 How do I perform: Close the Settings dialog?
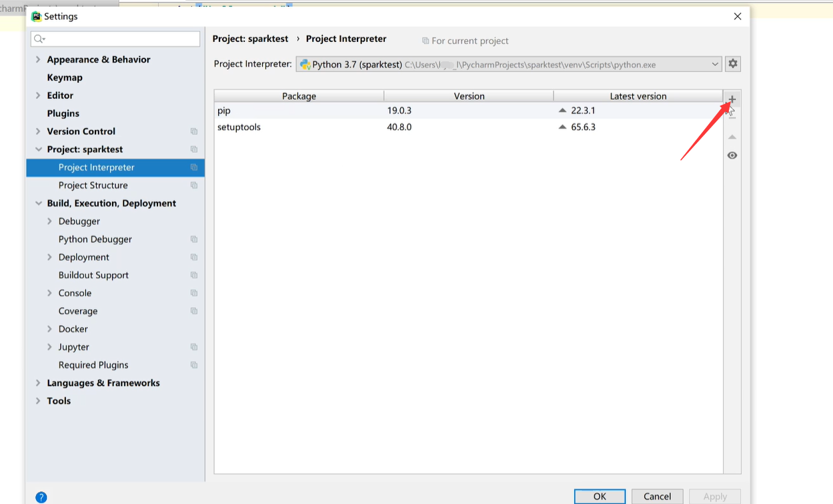coord(737,16)
